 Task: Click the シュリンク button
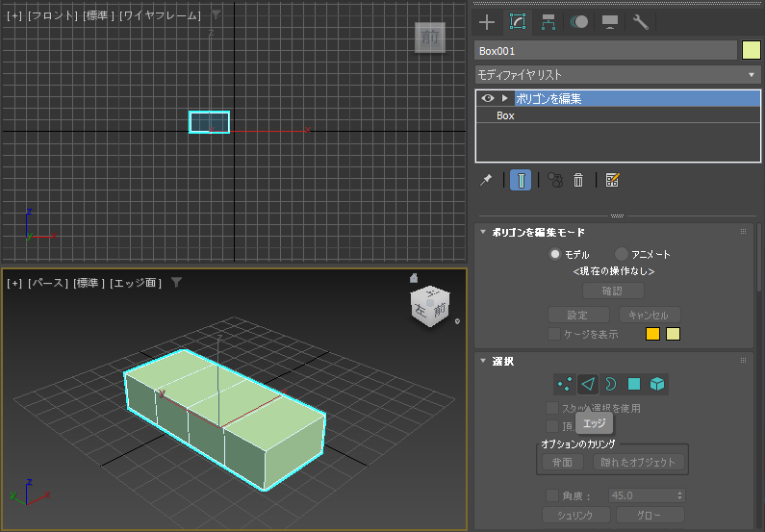tap(575, 515)
